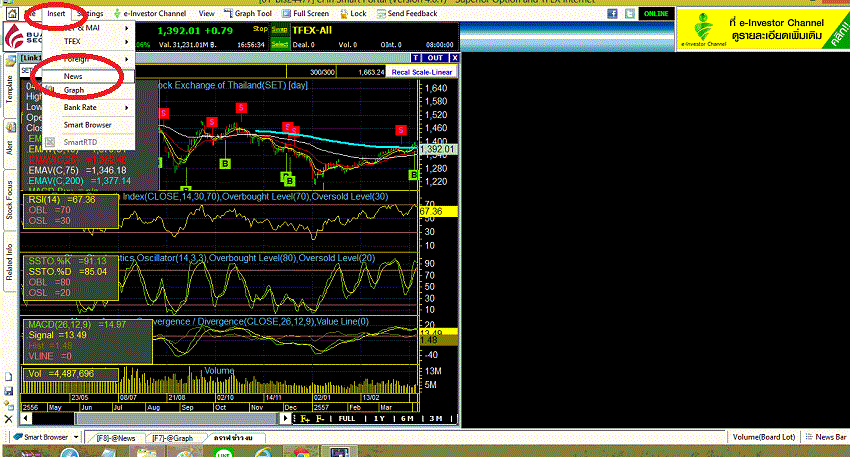Select News from the Insert menu
Image resolution: width=850 pixels, height=457 pixels.
coord(88,76)
